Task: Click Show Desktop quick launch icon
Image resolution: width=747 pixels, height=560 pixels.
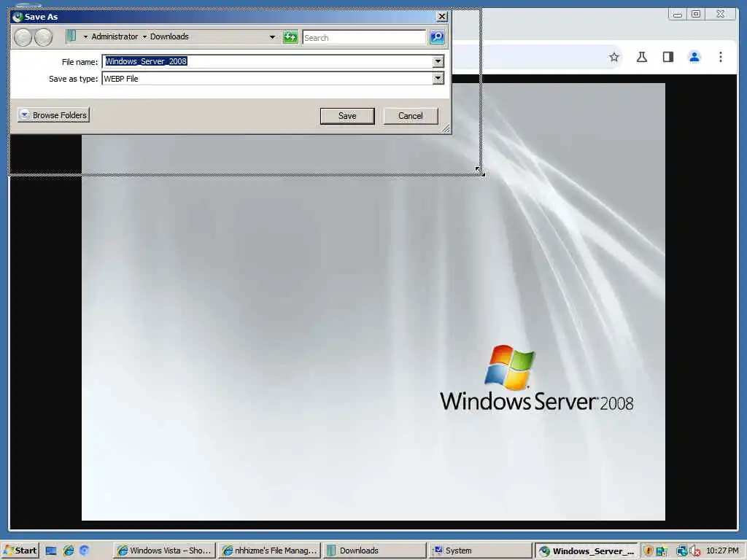Action: (x=51, y=551)
